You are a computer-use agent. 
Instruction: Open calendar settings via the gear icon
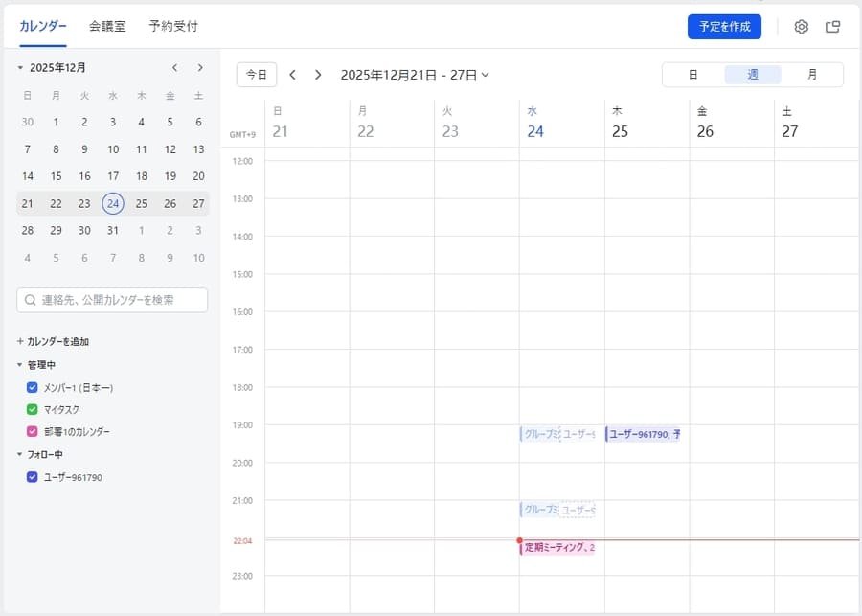(x=801, y=27)
